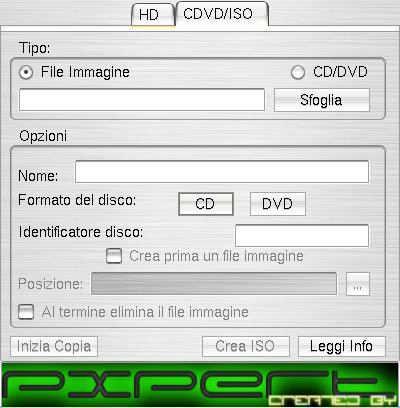Click the Posizione path field
This screenshot has width=400, height=408.
click(x=214, y=284)
